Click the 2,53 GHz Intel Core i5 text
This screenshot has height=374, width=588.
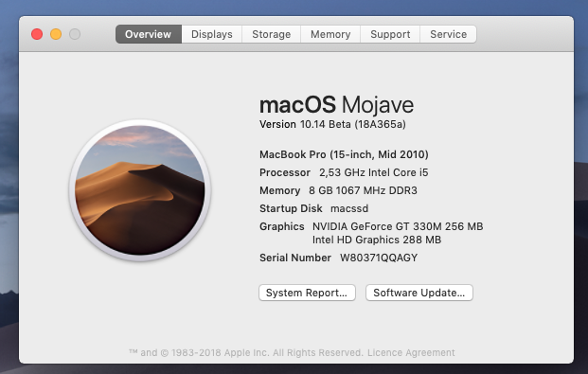point(373,172)
